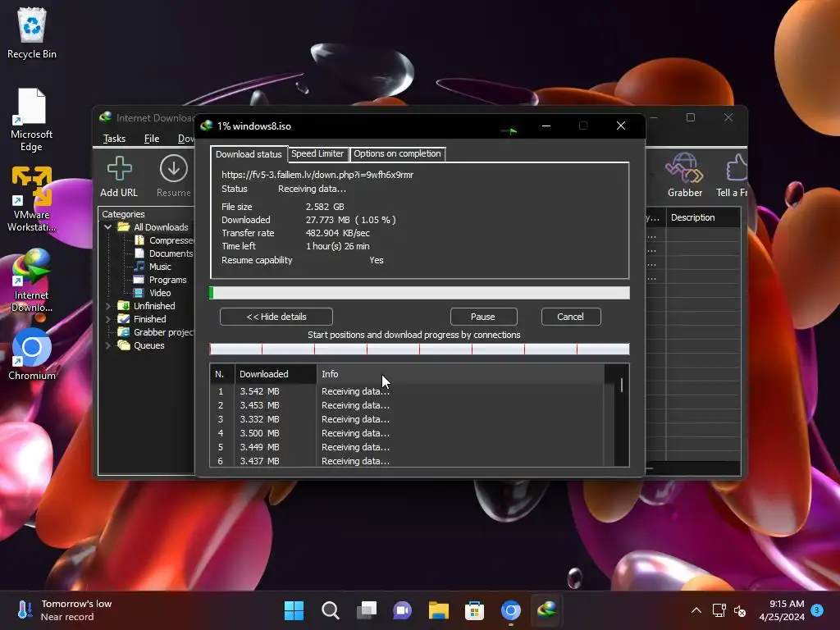Switch to the Speed Limiter tab

pos(317,154)
